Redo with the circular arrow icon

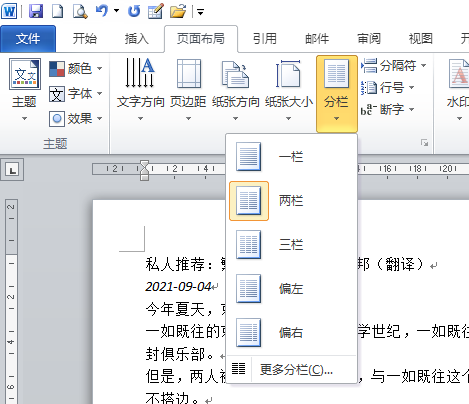coord(134,11)
